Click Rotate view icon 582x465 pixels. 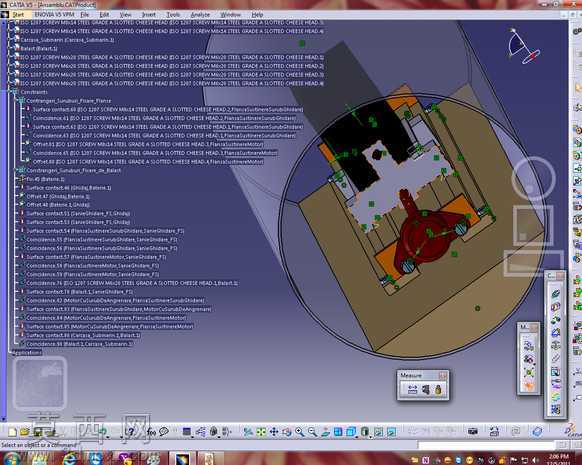(x=287, y=432)
